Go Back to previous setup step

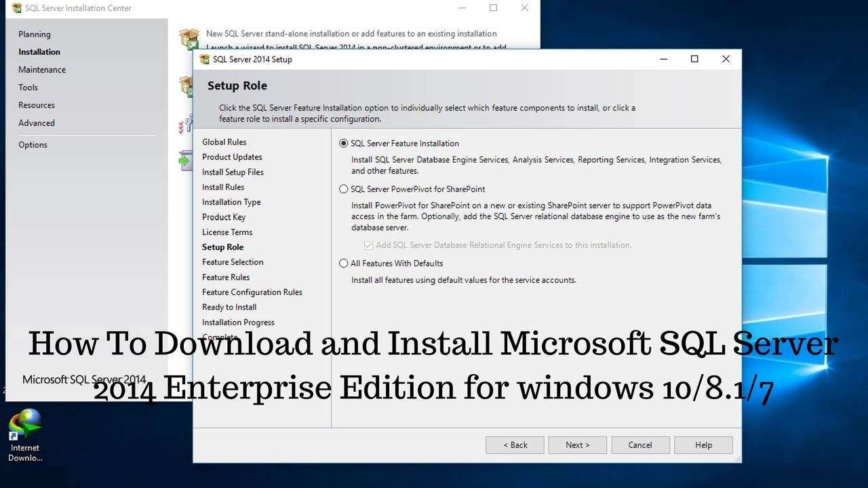coord(515,445)
